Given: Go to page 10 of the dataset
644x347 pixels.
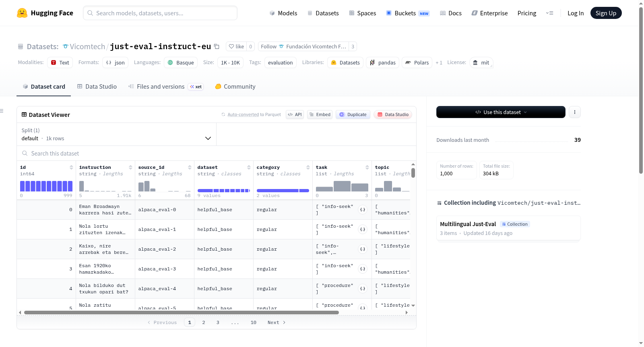Looking at the screenshot, I should click(254, 322).
